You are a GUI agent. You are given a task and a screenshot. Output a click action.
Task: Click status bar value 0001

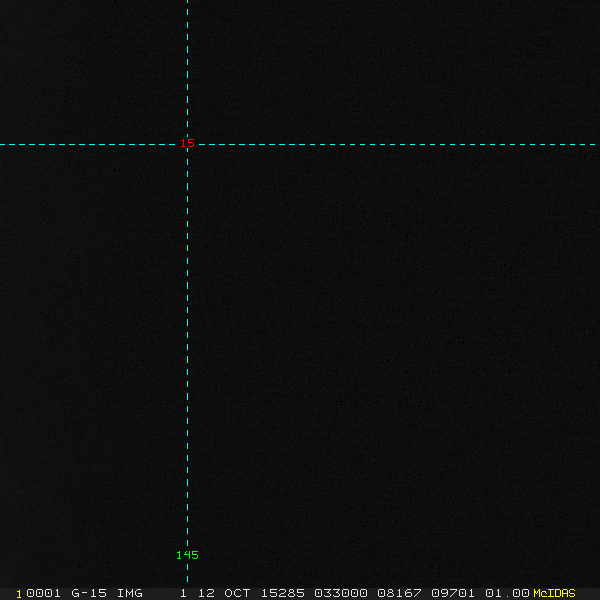coord(44,593)
